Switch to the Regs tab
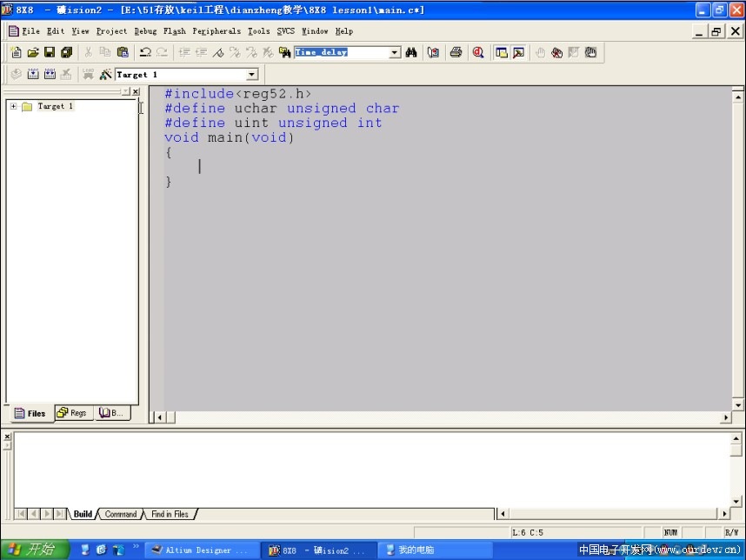Viewport: 746px width, 560px height. pos(73,413)
